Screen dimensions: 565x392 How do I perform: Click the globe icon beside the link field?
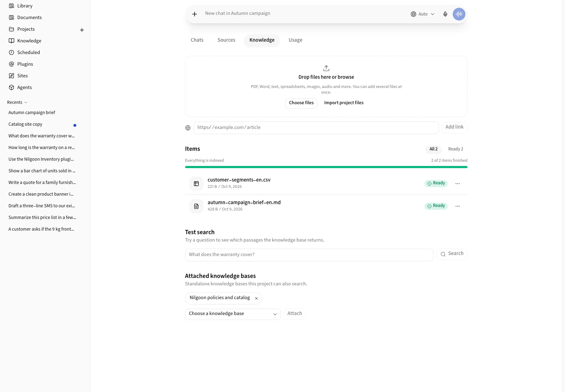pyautogui.click(x=188, y=128)
